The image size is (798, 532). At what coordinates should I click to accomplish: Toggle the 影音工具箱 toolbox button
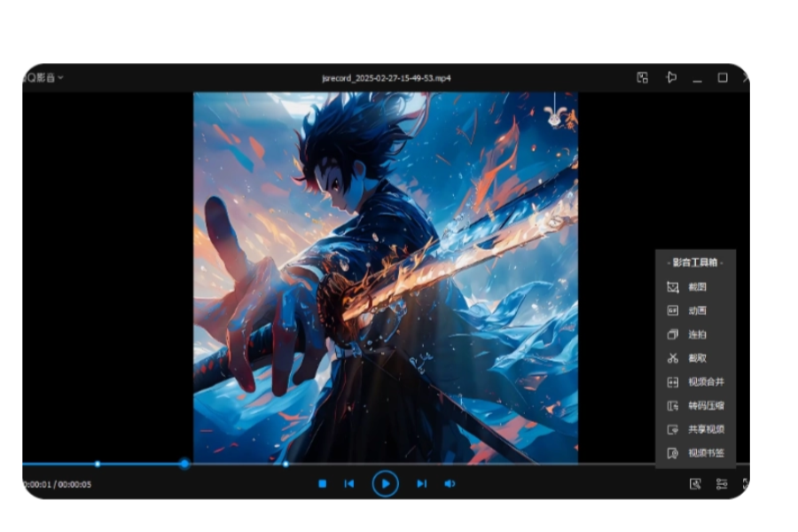(696, 484)
